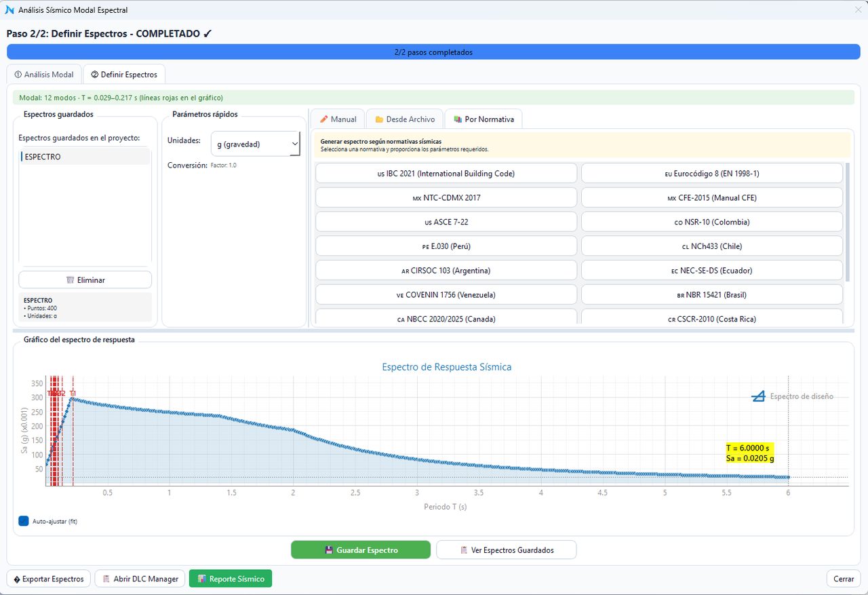Image resolution: width=868 pixels, height=595 pixels.
Task: Choose E.030 (Perú) normative
Action: click(446, 246)
